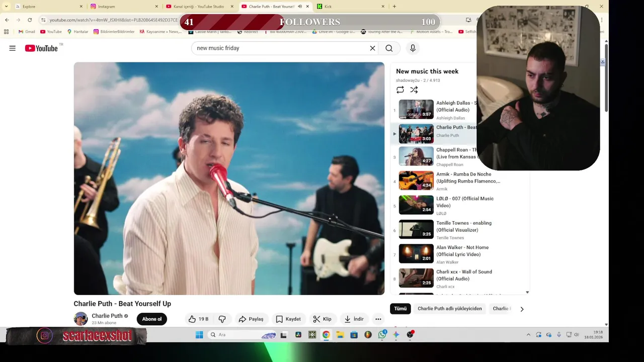
Task: Open Chrome apps grid in bookmarks bar
Action: (7, 32)
